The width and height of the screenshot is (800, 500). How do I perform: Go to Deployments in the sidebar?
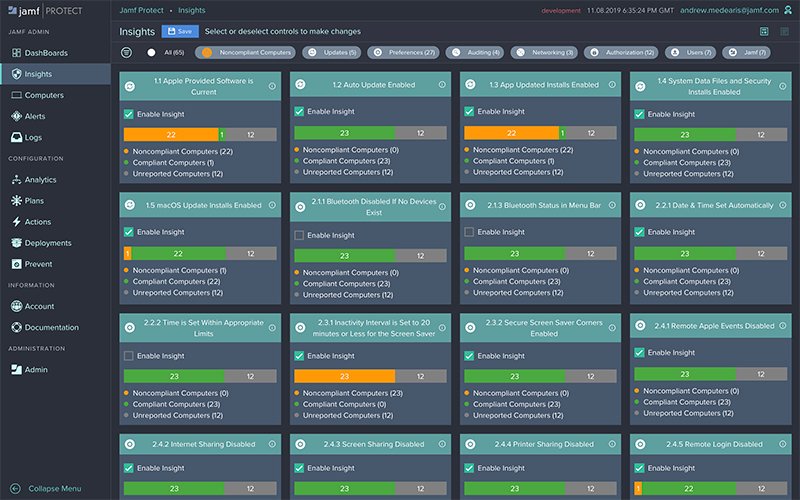[47, 243]
